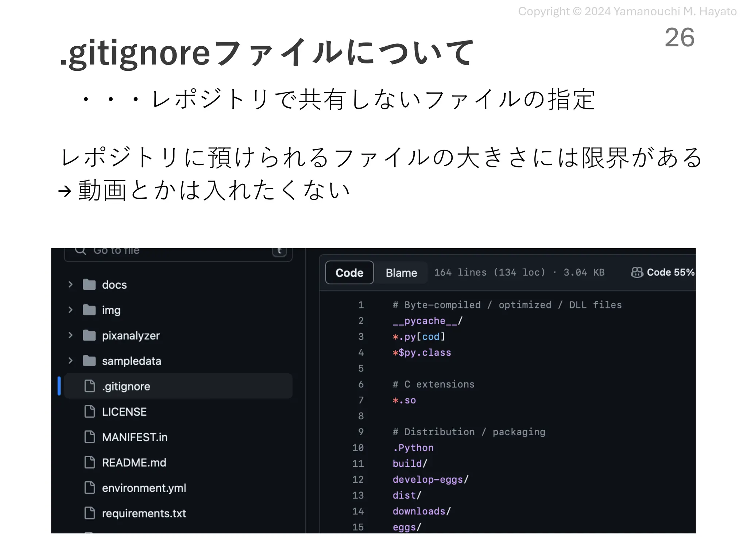Screen dimensions: 747x560
Task: Expand the img folder chevron
Action: (70, 310)
